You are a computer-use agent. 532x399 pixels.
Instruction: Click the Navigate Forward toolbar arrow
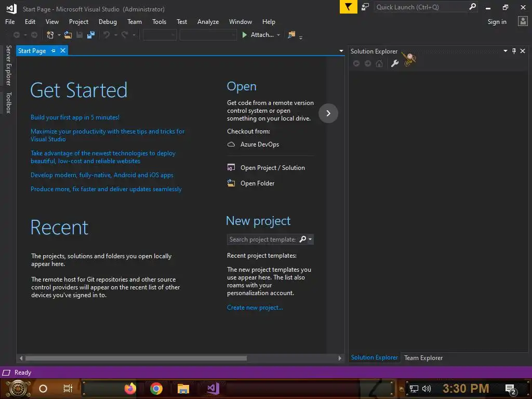point(34,35)
